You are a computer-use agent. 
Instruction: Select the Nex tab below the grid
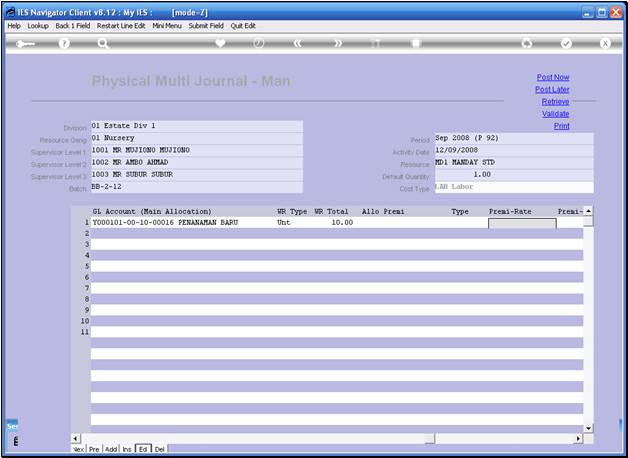pyautogui.click(x=78, y=449)
